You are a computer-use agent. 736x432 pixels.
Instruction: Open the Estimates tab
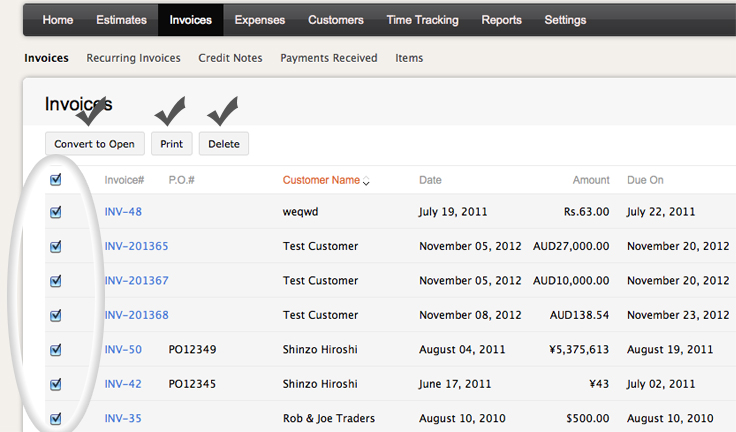click(122, 20)
